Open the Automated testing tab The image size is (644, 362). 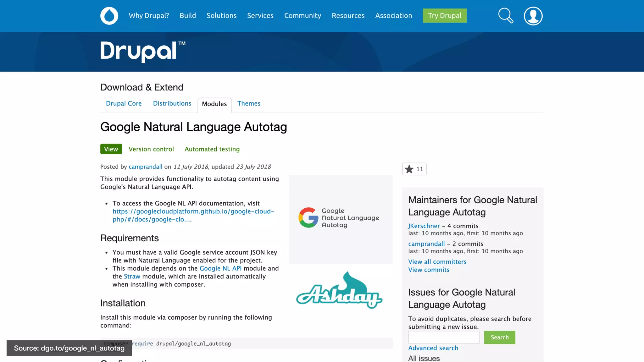point(212,149)
